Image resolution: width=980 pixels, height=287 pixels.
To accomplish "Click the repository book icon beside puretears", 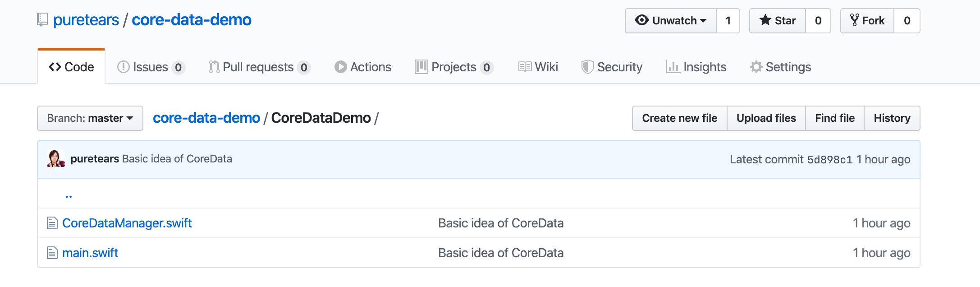I will coord(42,20).
